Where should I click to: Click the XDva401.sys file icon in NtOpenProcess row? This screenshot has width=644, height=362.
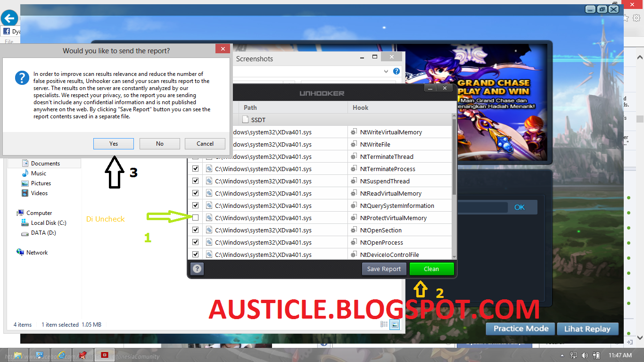(209, 242)
